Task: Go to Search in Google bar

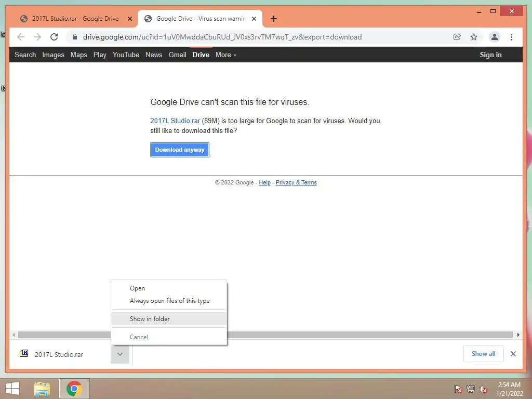Action: coord(25,55)
